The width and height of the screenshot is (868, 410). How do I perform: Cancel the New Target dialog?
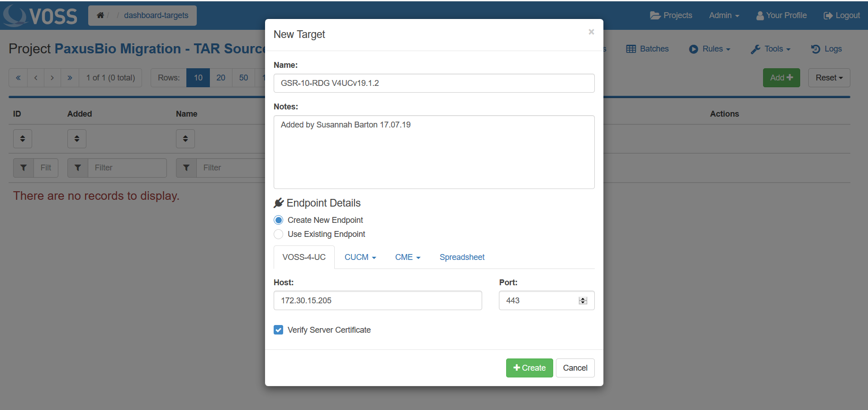click(x=575, y=368)
